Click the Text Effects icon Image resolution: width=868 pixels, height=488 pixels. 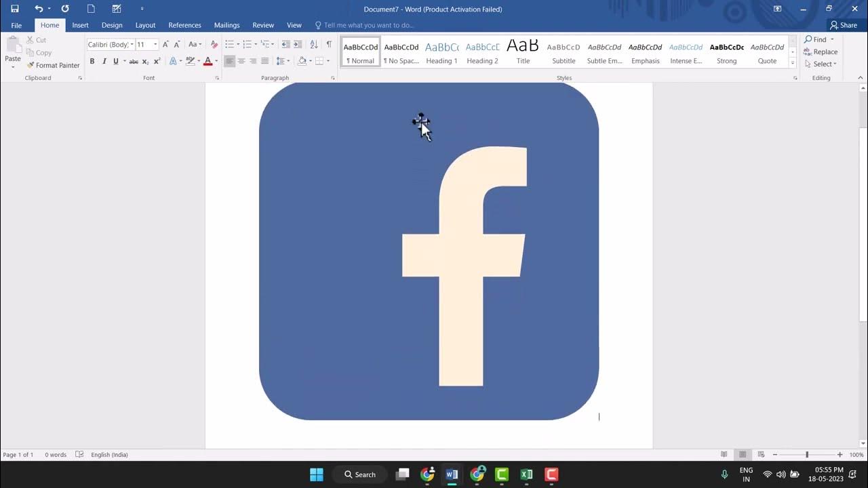(173, 61)
